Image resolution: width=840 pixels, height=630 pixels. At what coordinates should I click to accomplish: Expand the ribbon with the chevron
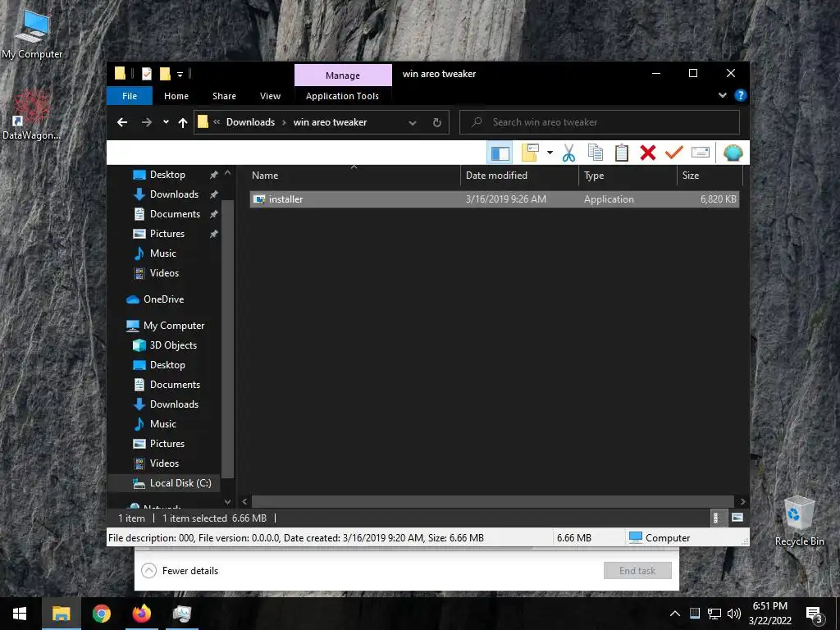[x=722, y=95]
